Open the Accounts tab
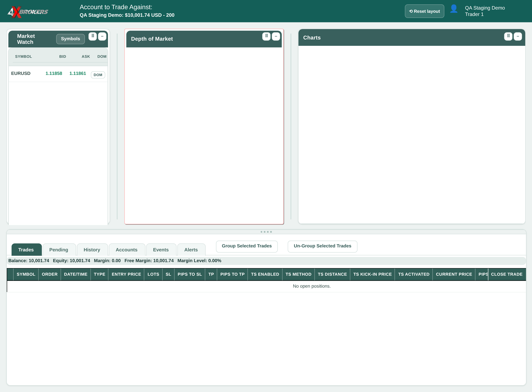 click(x=127, y=250)
